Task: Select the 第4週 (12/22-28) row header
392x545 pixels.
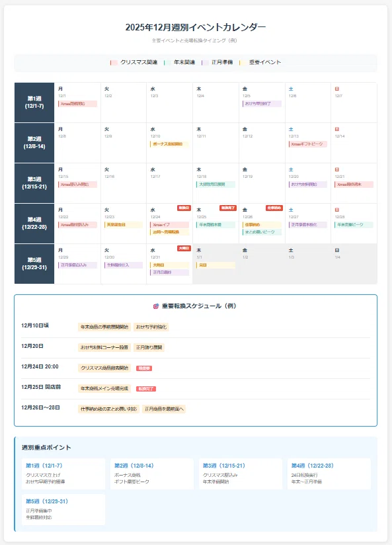Action: click(34, 224)
